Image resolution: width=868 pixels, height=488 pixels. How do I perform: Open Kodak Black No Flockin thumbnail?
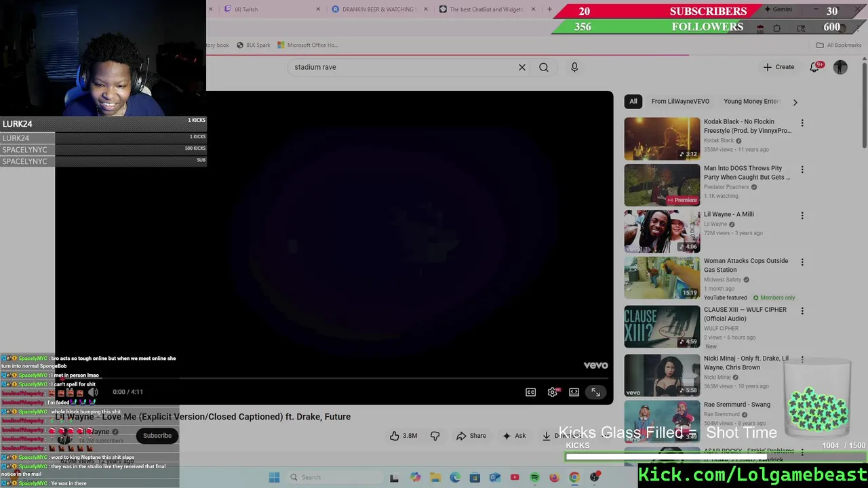coord(662,139)
